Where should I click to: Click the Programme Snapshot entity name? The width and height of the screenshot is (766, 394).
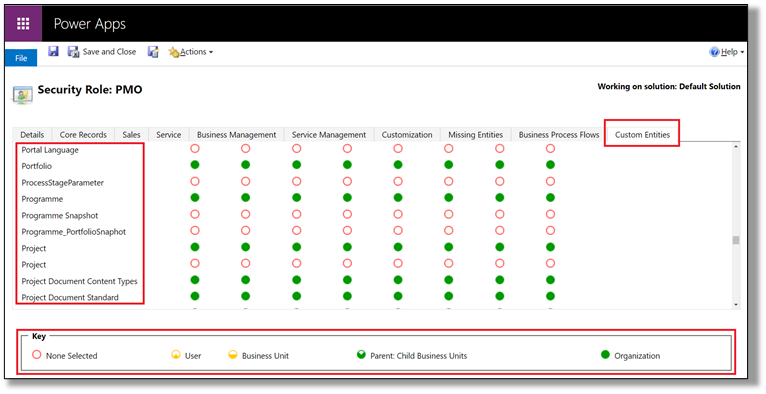60,216
